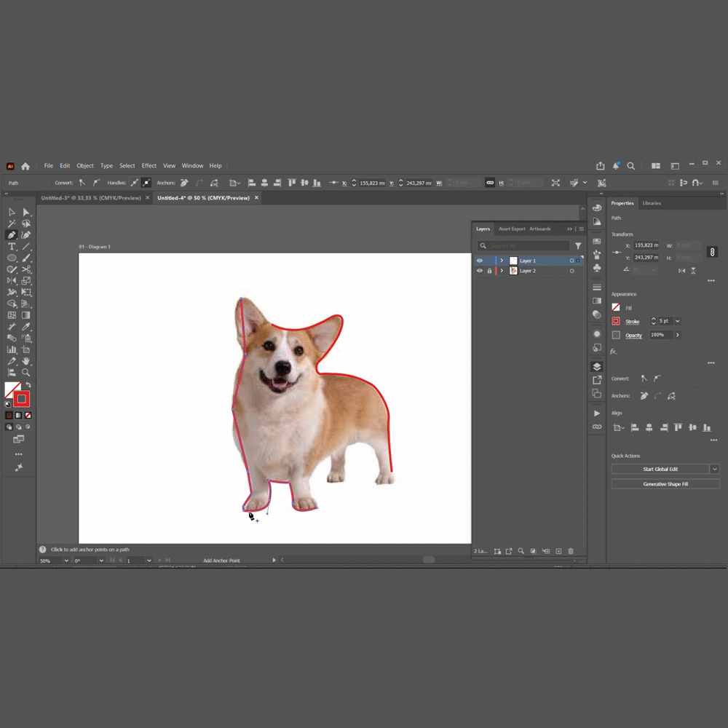Toggle show handles for multiple anchors
Image resolution: width=728 pixels, height=728 pixels.
[134, 183]
